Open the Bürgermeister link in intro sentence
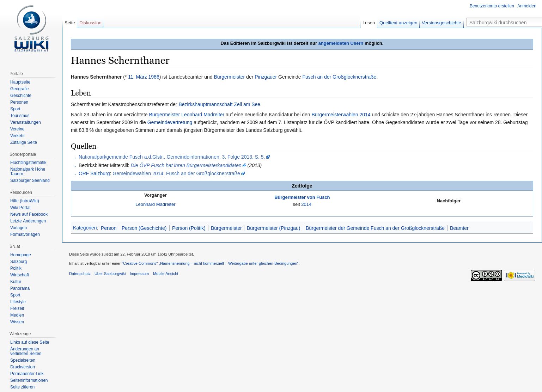This screenshot has height=392, width=542. coord(229,77)
